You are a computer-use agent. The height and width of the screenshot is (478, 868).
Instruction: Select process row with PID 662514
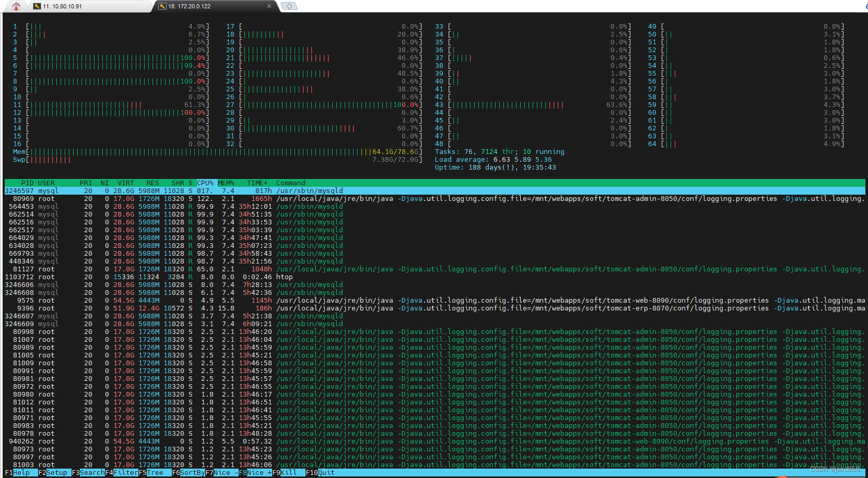coord(435,214)
